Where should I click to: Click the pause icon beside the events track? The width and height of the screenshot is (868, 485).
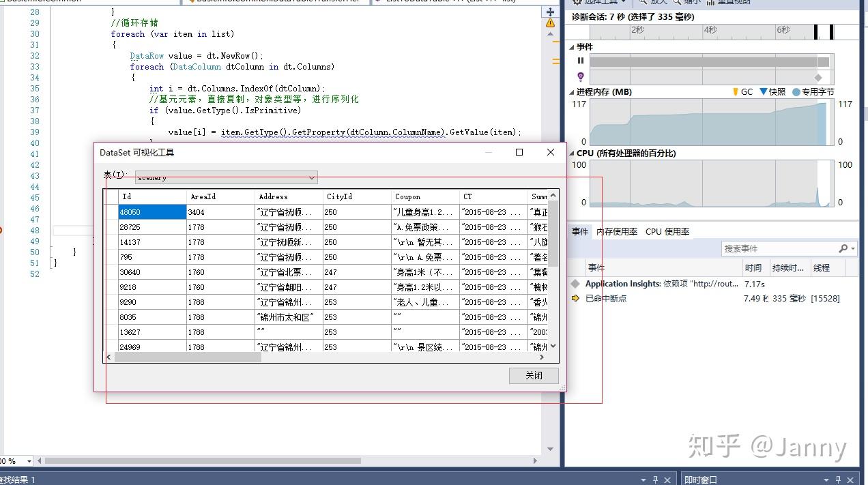(x=580, y=61)
